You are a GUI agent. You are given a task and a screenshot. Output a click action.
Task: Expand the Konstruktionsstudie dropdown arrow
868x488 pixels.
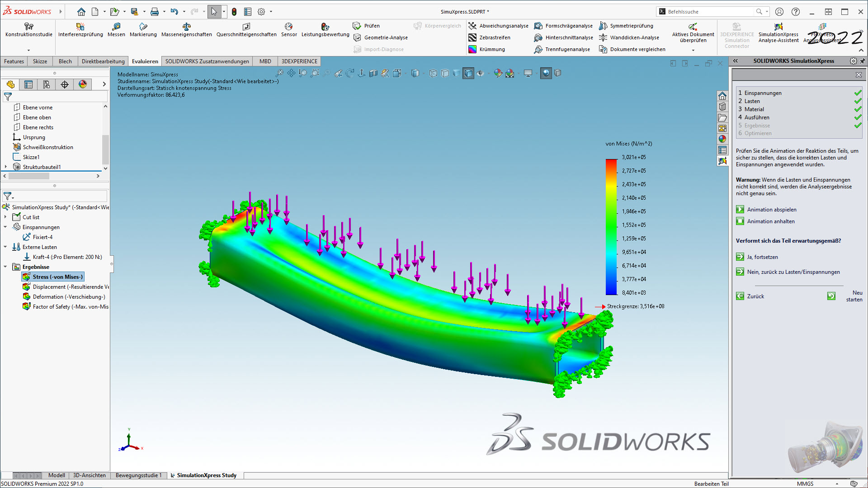(29, 50)
